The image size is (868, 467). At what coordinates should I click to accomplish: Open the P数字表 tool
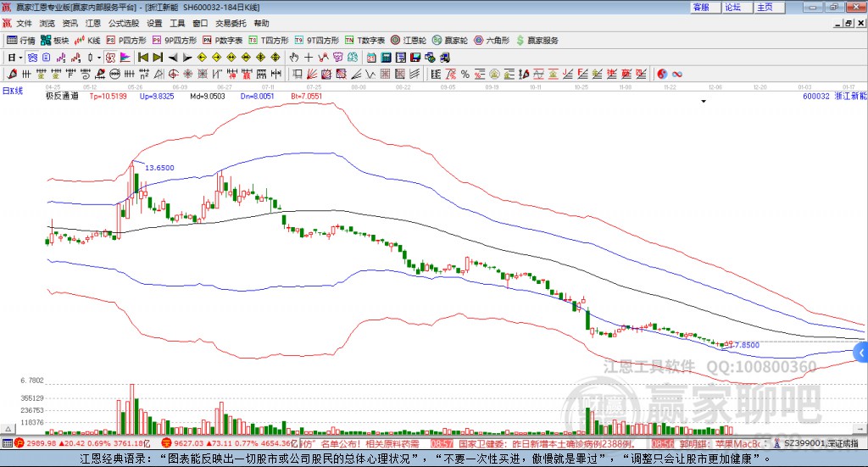click(223, 41)
